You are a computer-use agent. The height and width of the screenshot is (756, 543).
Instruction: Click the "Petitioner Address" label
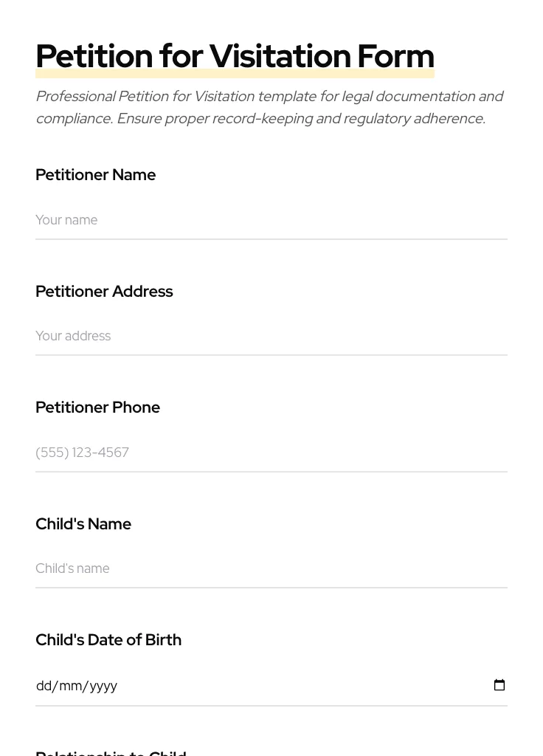tap(104, 292)
